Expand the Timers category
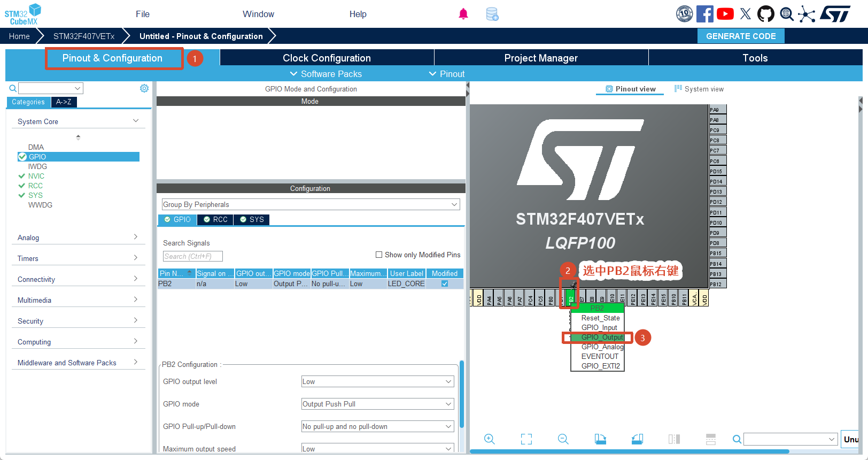The image size is (868, 460). (x=136, y=258)
